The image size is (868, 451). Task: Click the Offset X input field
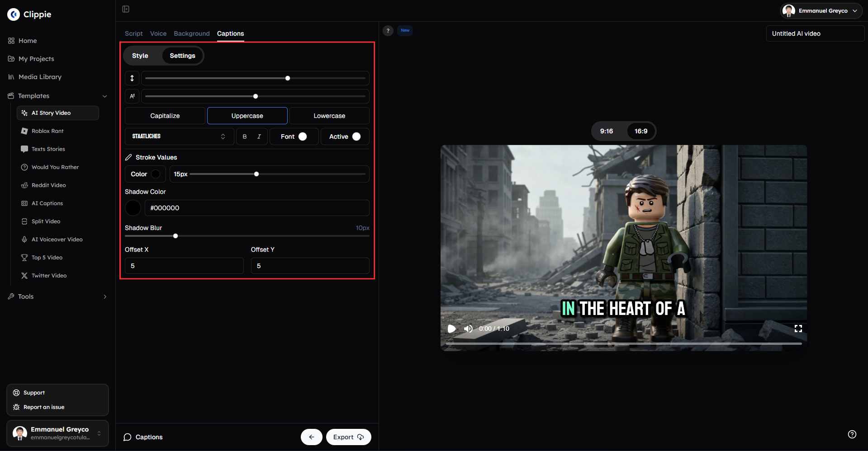click(x=184, y=266)
